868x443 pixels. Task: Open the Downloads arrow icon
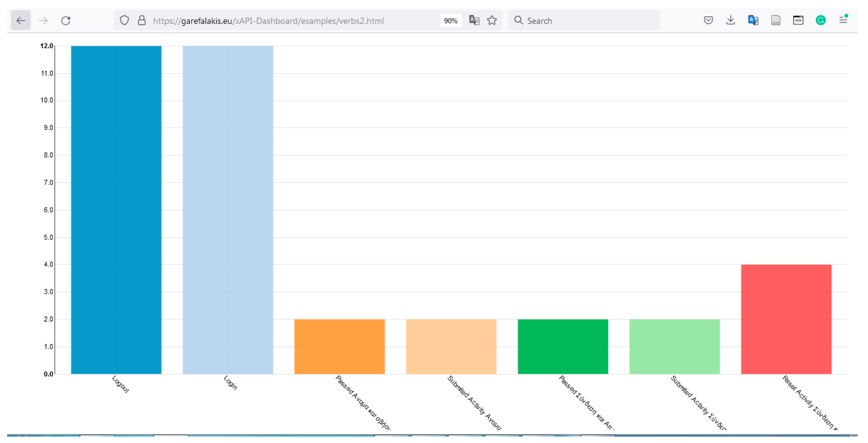[x=731, y=21]
